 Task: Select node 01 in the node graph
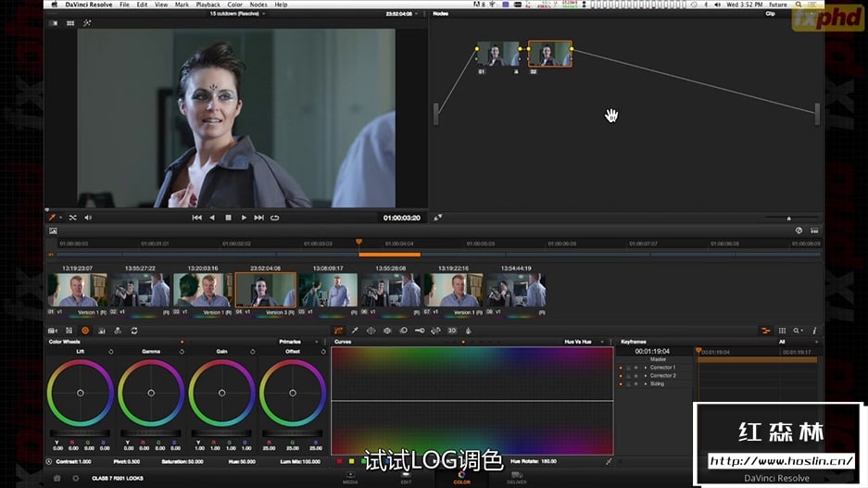[x=498, y=55]
